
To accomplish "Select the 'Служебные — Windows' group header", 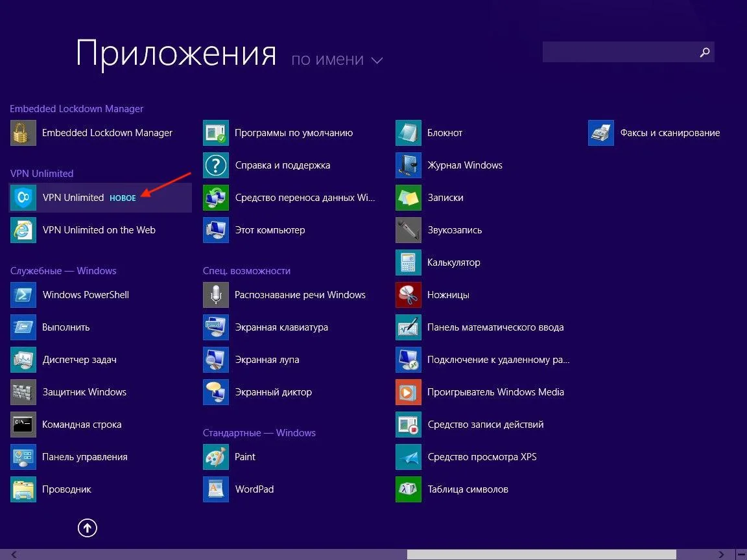I will click(x=64, y=271).
